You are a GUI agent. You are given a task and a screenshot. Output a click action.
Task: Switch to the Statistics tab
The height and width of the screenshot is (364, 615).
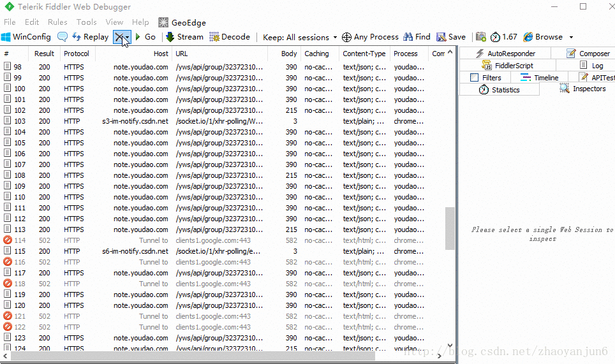[x=500, y=90]
